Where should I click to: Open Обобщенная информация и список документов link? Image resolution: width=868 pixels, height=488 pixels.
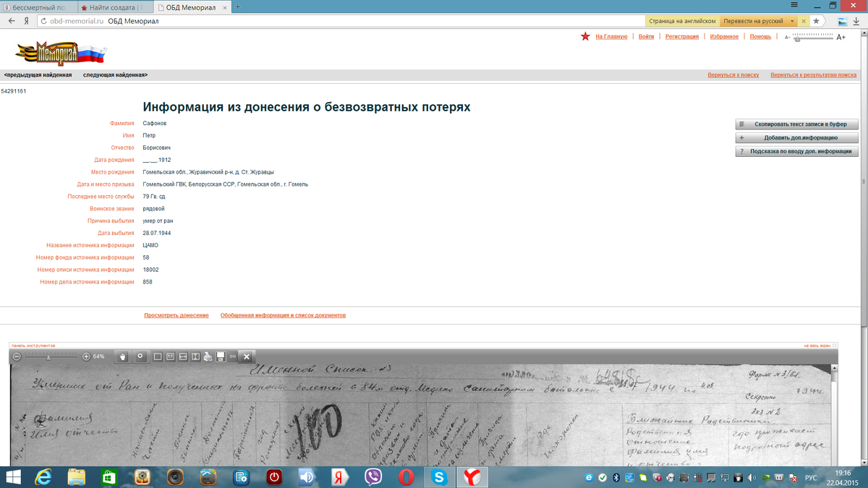click(x=283, y=315)
